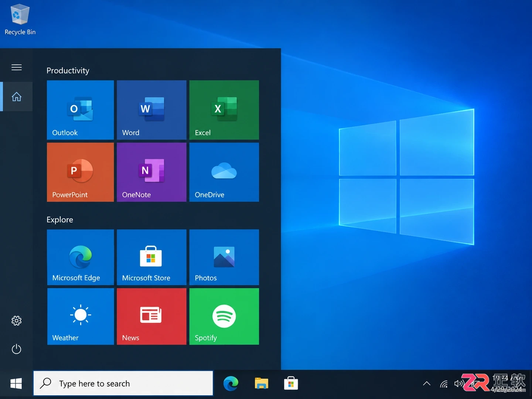The height and width of the screenshot is (399, 532).
Task: Click the Power button in Start
Action: point(16,349)
